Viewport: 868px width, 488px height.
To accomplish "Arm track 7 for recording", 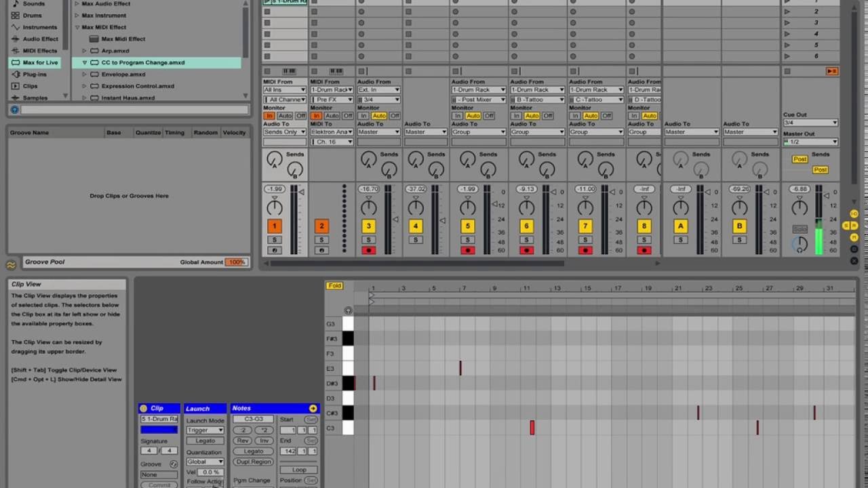I will pyautogui.click(x=585, y=250).
